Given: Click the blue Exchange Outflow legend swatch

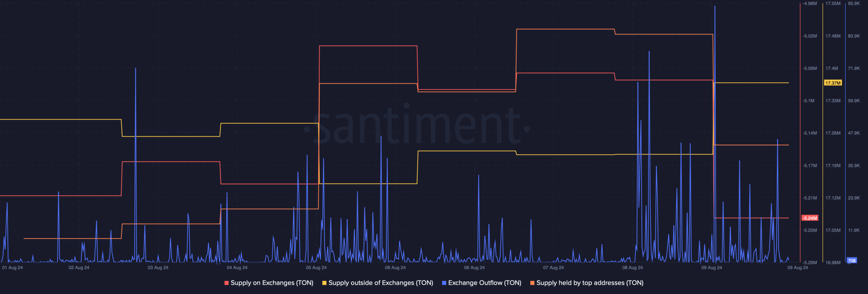Looking at the screenshot, I should (x=444, y=283).
